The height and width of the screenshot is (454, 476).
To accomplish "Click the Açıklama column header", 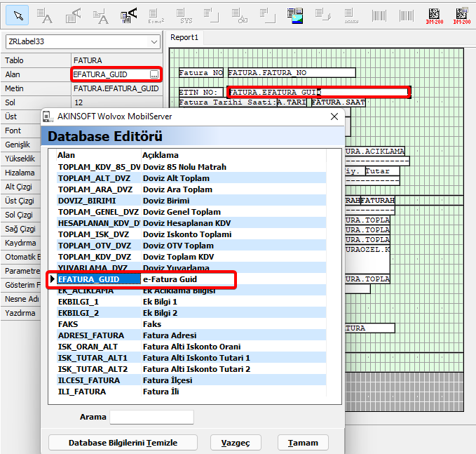I will [233, 155].
